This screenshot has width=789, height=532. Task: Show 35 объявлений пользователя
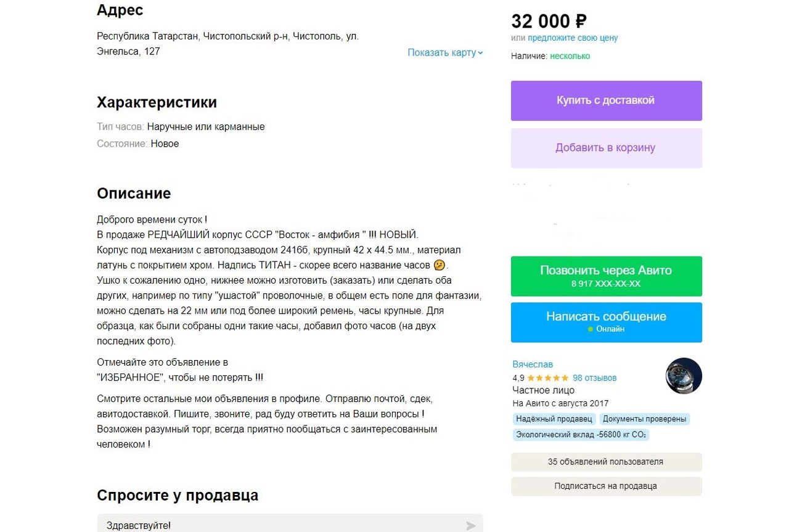point(606,462)
